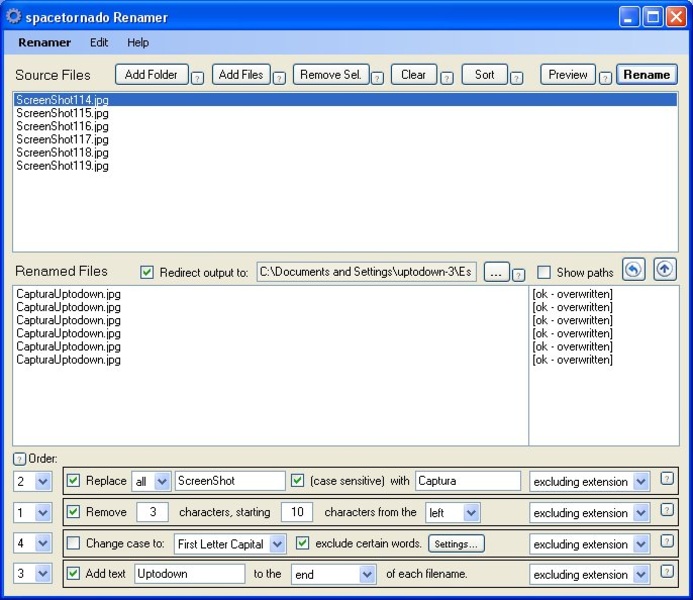Click the circular up-arrow icon
This screenshot has height=600, width=693.
coord(665,270)
